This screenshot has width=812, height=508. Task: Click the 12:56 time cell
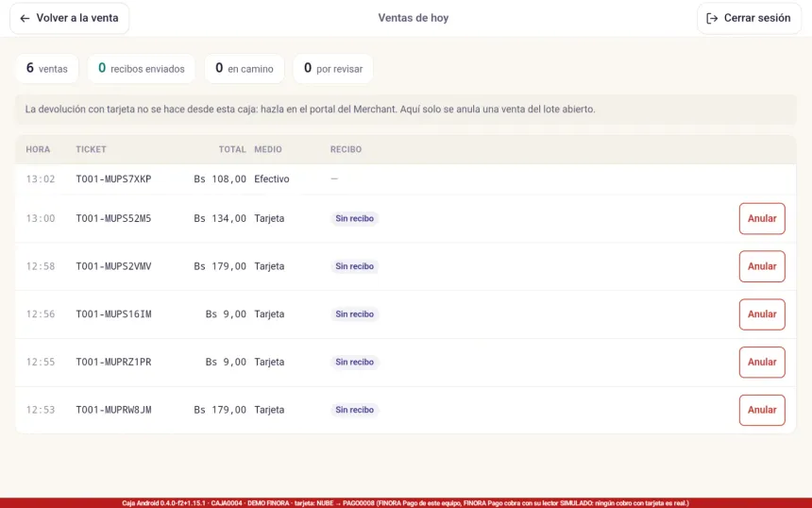41,314
